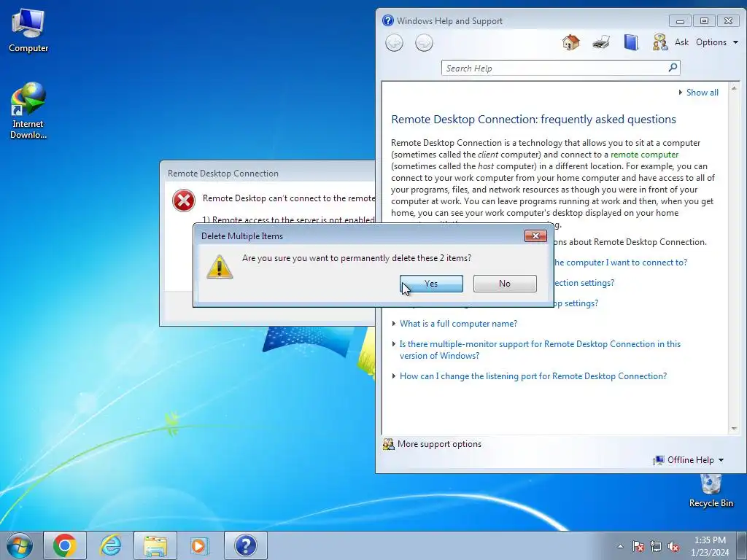Click the warning icon in delete dialog
The width and height of the screenshot is (747, 560).
[x=220, y=267]
